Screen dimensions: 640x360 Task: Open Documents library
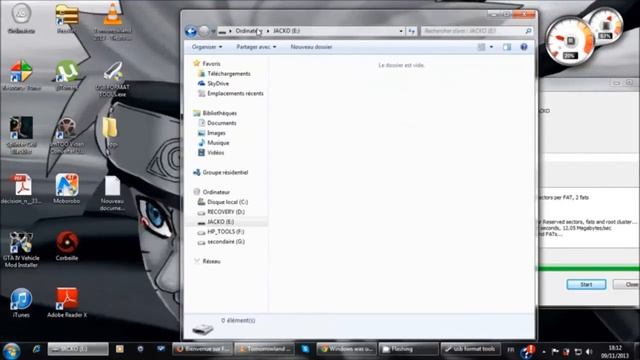[x=222, y=123]
